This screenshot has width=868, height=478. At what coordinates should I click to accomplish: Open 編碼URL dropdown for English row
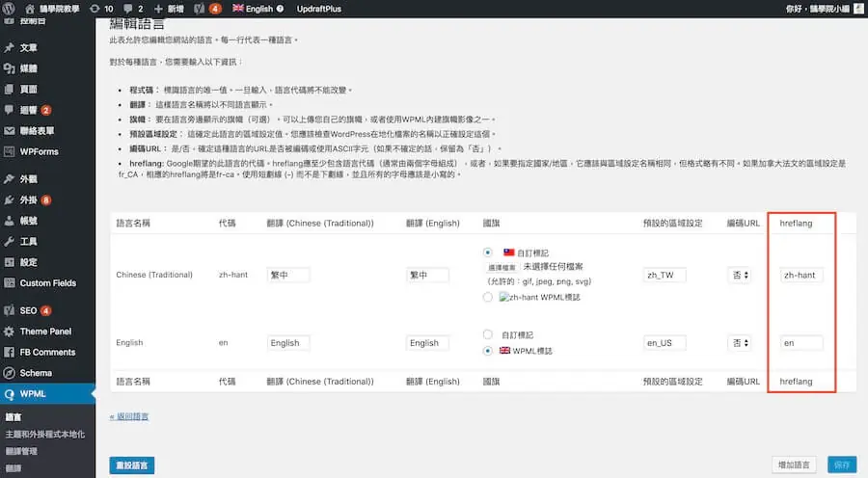(740, 343)
